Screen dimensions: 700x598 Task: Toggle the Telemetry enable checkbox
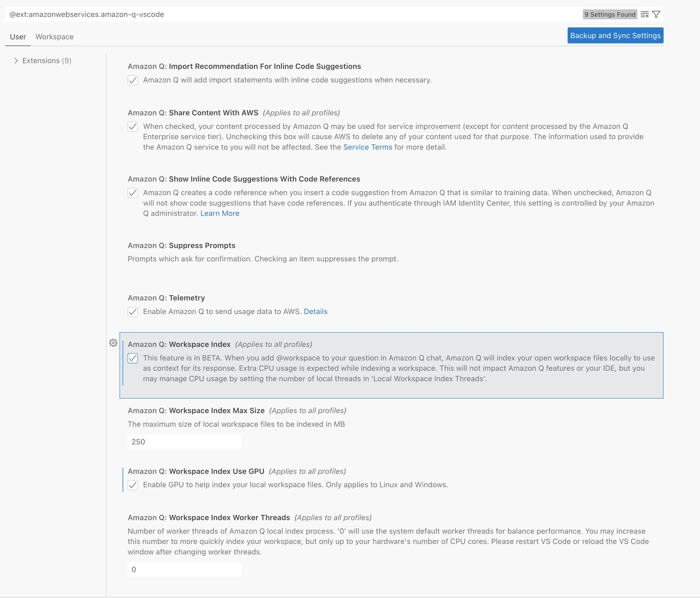133,311
